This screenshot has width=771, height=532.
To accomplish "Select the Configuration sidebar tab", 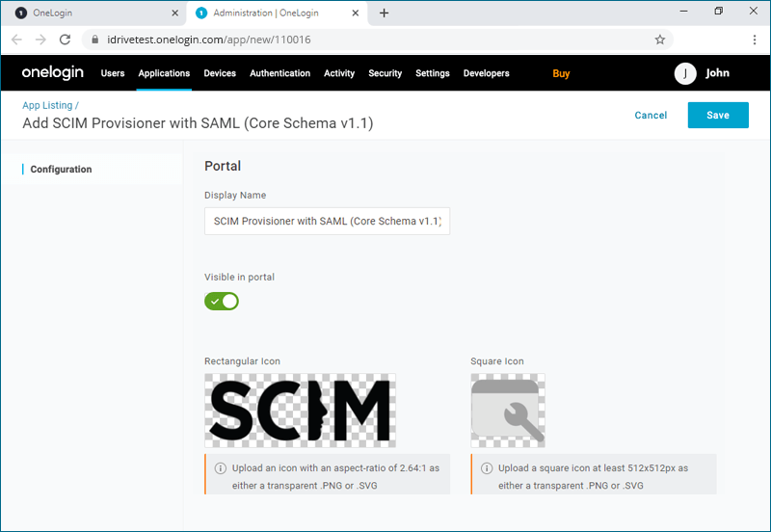I will (61, 170).
